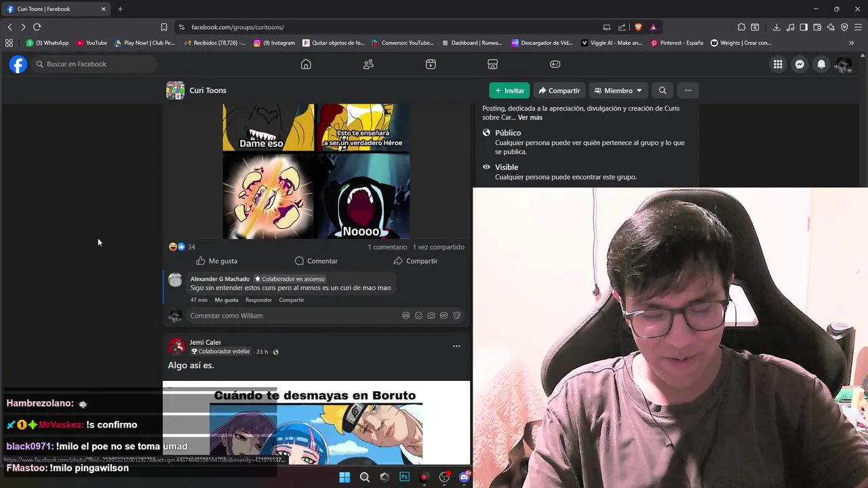Open sticker picker in comment box
Image resolution: width=868 pixels, height=488 pixels.
click(x=457, y=316)
